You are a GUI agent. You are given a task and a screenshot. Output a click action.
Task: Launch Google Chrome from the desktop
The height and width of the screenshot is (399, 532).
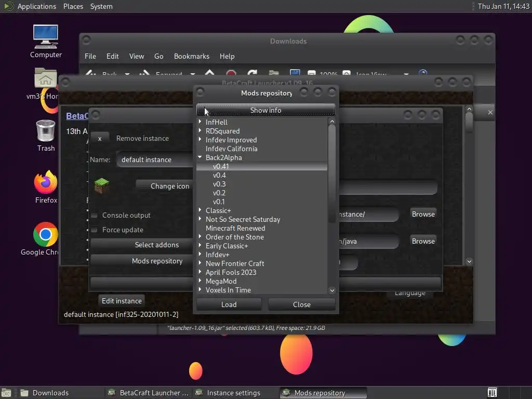click(46, 234)
